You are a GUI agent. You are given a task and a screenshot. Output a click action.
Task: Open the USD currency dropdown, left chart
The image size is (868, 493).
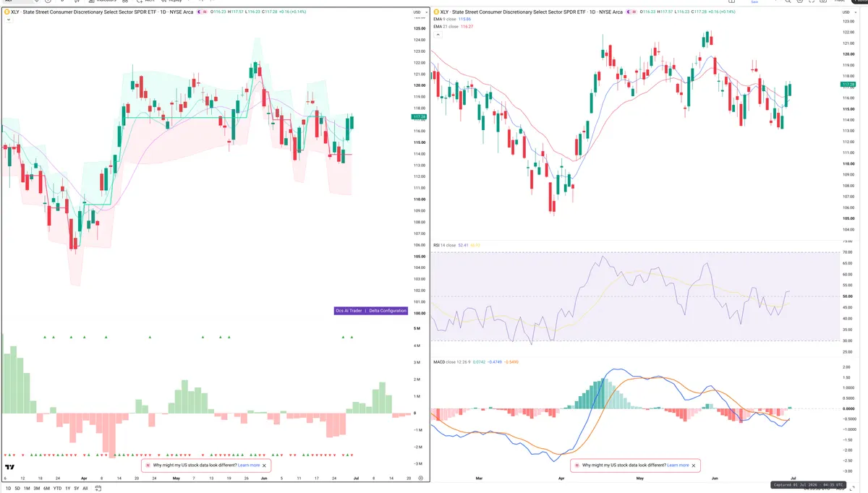[419, 12]
